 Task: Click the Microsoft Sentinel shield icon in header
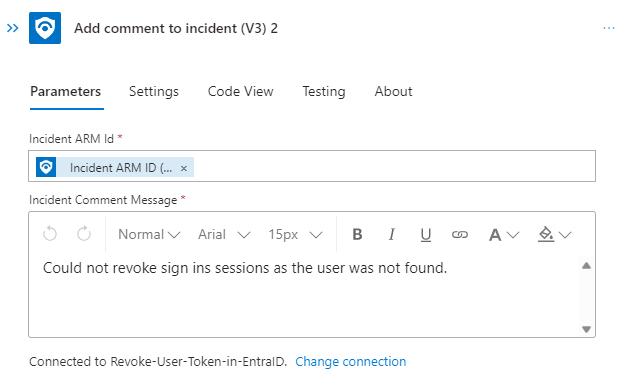coord(45,28)
